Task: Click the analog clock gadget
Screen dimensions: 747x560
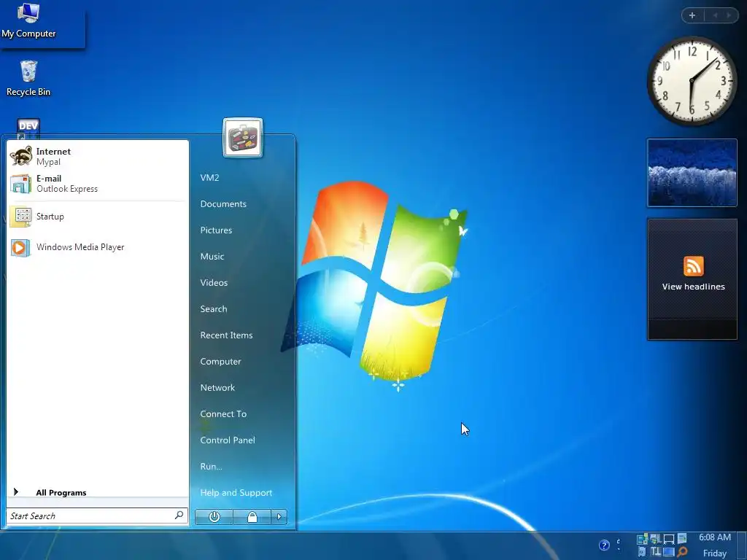Action: coord(692,81)
